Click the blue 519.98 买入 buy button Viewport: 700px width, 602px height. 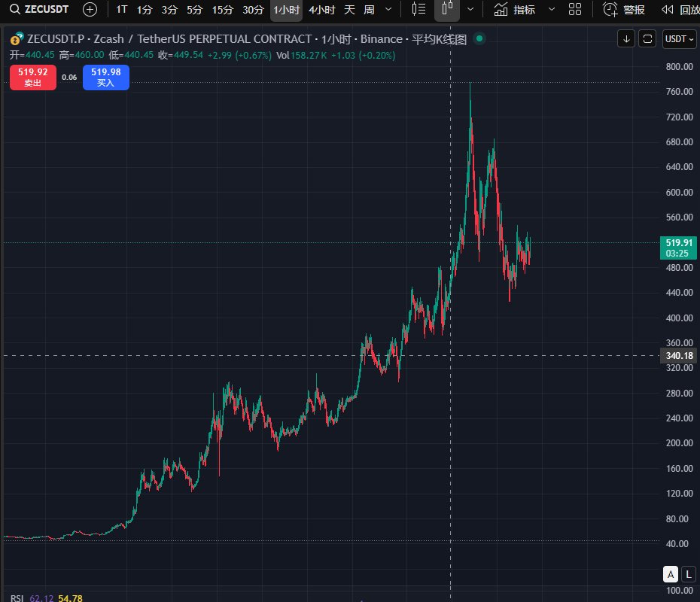[x=106, y=78]
